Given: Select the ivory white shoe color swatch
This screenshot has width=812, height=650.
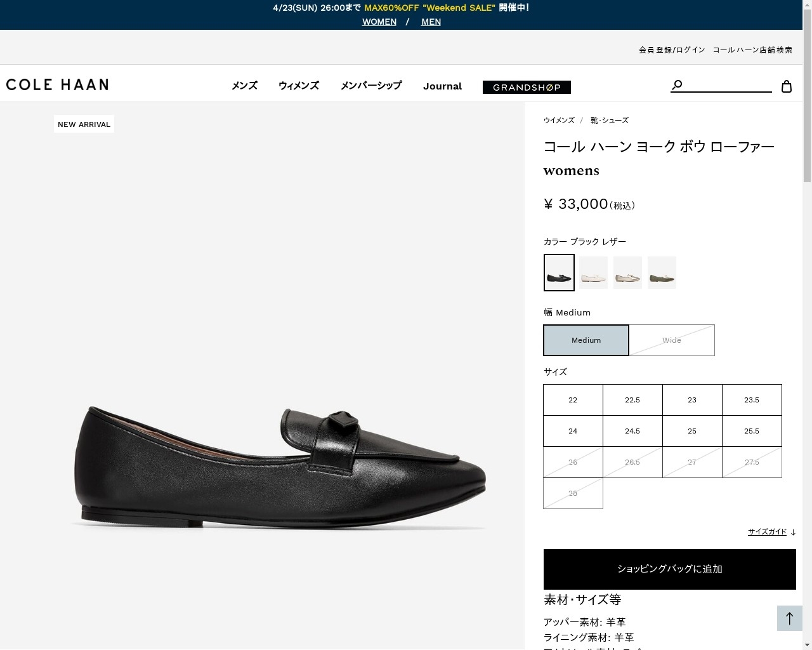Looking at the screenshot, I should 593,272.
